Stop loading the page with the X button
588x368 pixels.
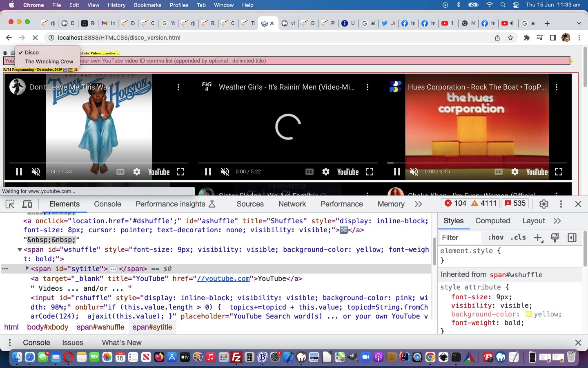[35, 38]
